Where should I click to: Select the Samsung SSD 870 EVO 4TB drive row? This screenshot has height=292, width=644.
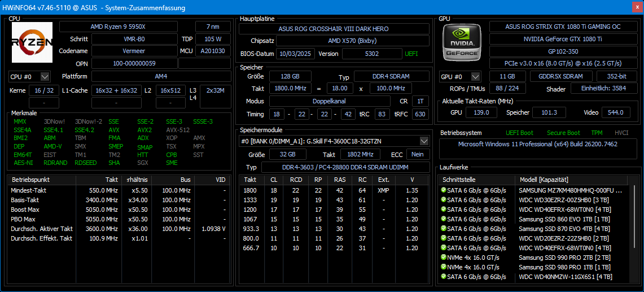tap(564, 229)
